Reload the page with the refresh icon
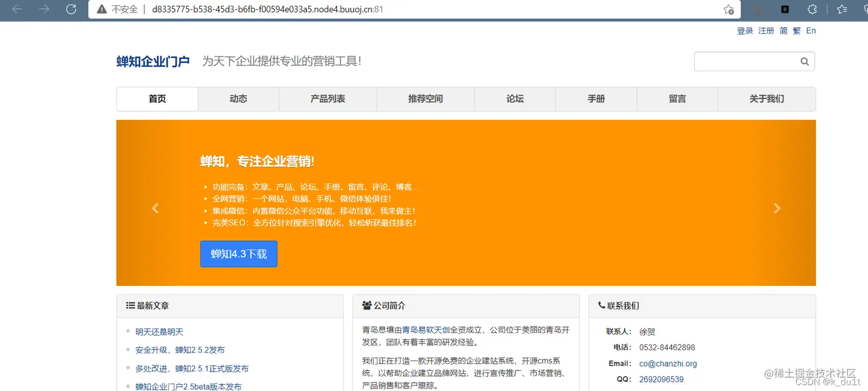This screenshot has width=868, height=391. 71,9
